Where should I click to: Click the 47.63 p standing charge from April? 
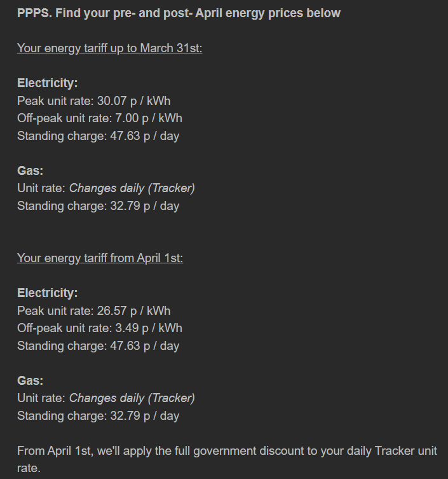[98, 346]
